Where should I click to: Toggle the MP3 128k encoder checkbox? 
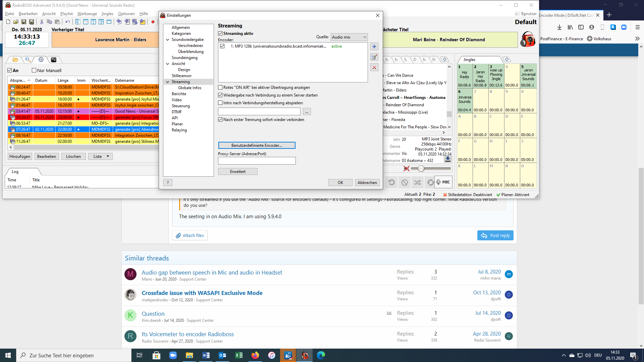click(222, 46)
